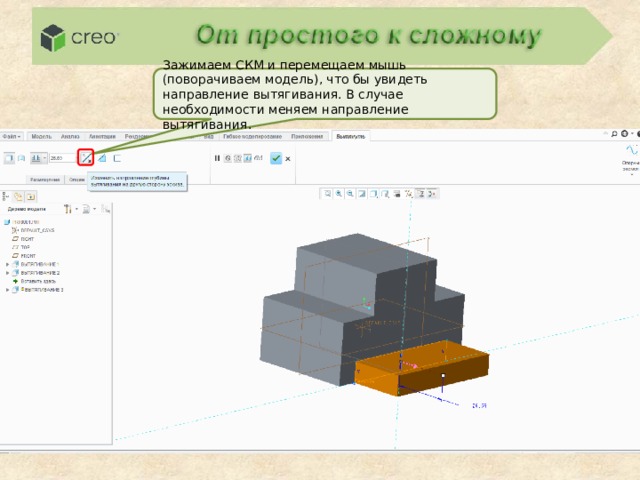Toggle the spin center icon

point(432,194)
